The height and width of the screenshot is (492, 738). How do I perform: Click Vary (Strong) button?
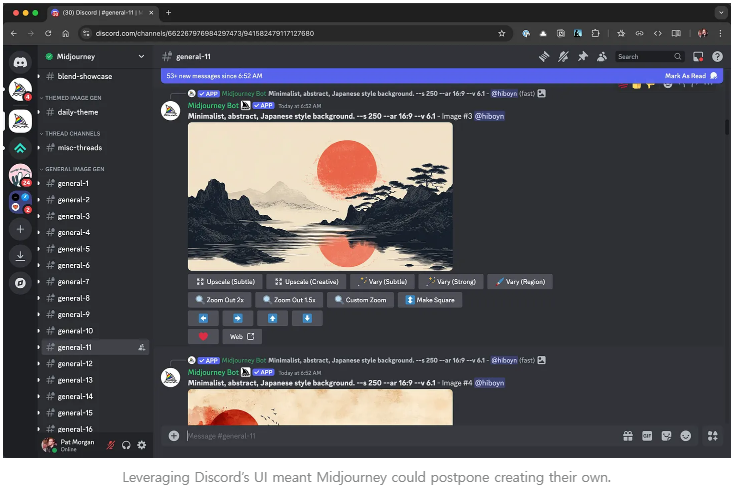[451, 282]
